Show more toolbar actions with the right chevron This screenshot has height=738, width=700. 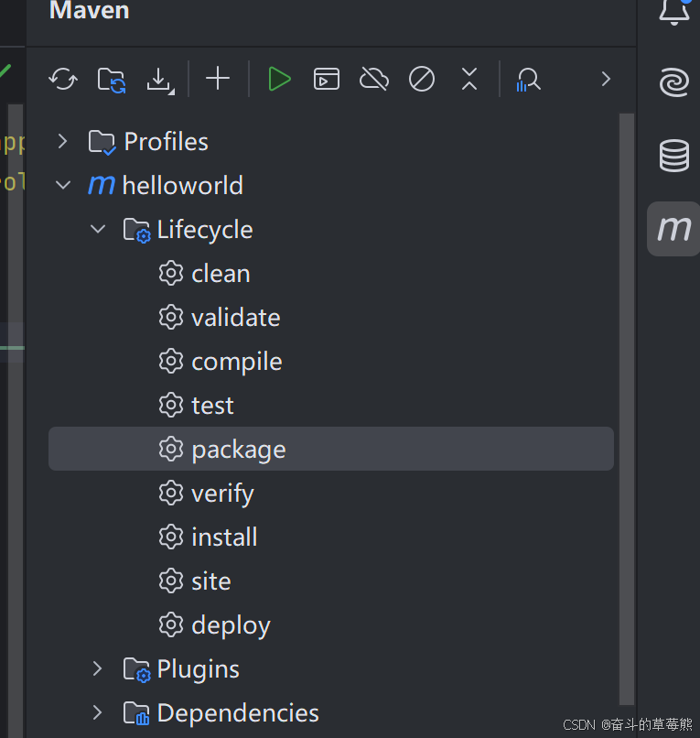coord(606,79)
